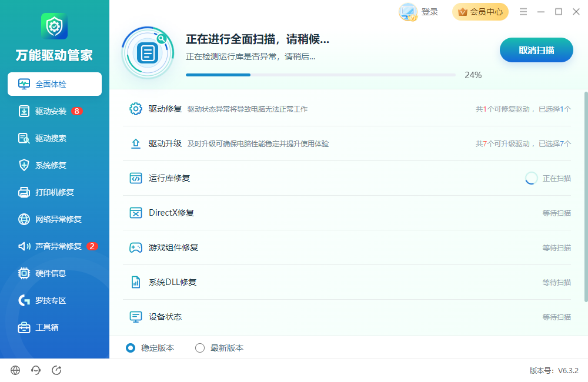Viewport: 588px width, 382px height.
Task: Click the 设备状态 monitor icon
Action: (136, 317)
